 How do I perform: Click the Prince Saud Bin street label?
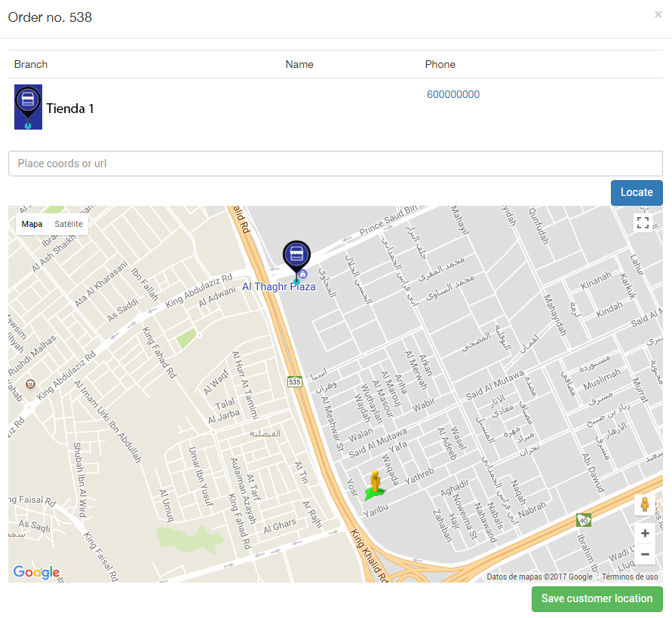(x=388, y=220)
